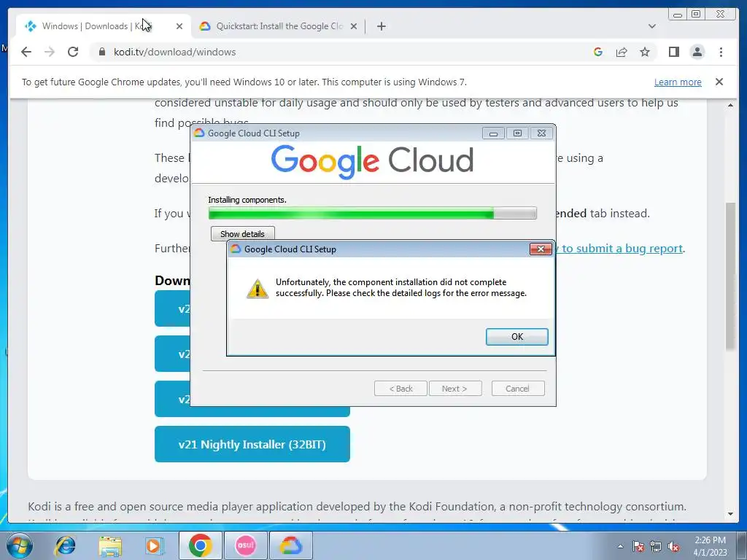Click v21 Nightly Installer (32BIT) button
The image size is (747, 560).
pos(252,444)
